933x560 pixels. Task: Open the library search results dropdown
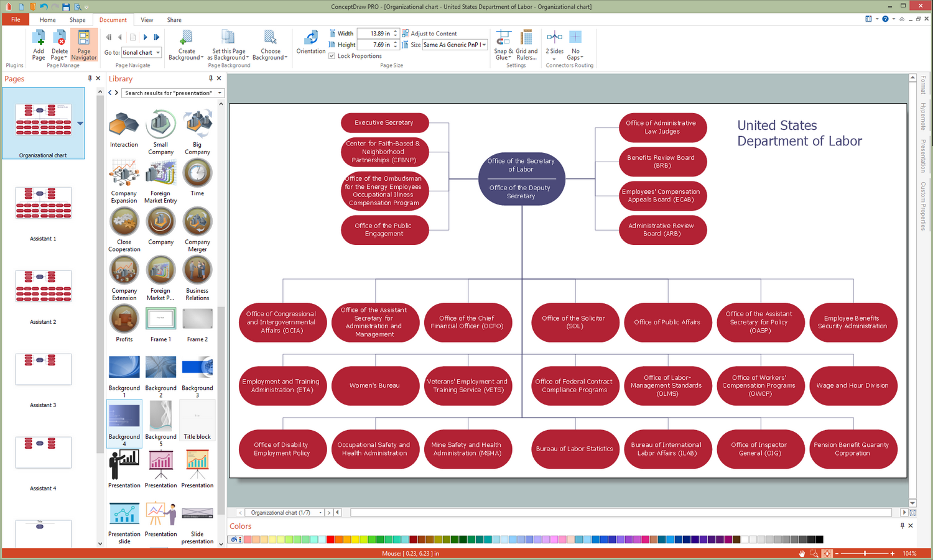pyautogui.click(x=220, y=93)
